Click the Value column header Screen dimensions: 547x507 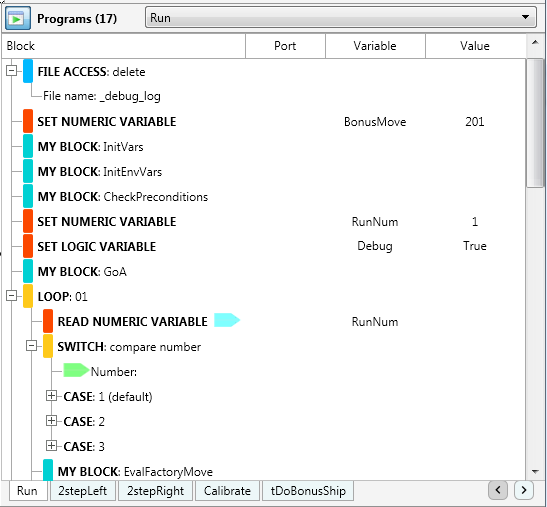tap(475, 46)
